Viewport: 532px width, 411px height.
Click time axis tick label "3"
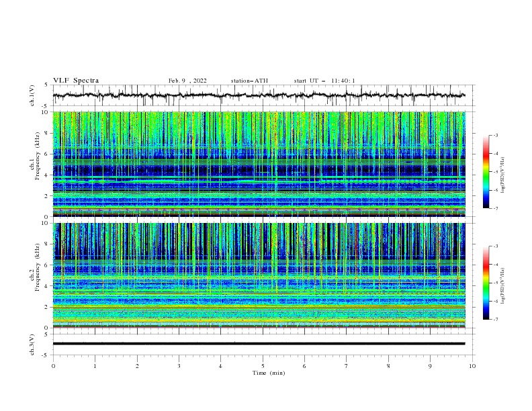tap(179, 366)
